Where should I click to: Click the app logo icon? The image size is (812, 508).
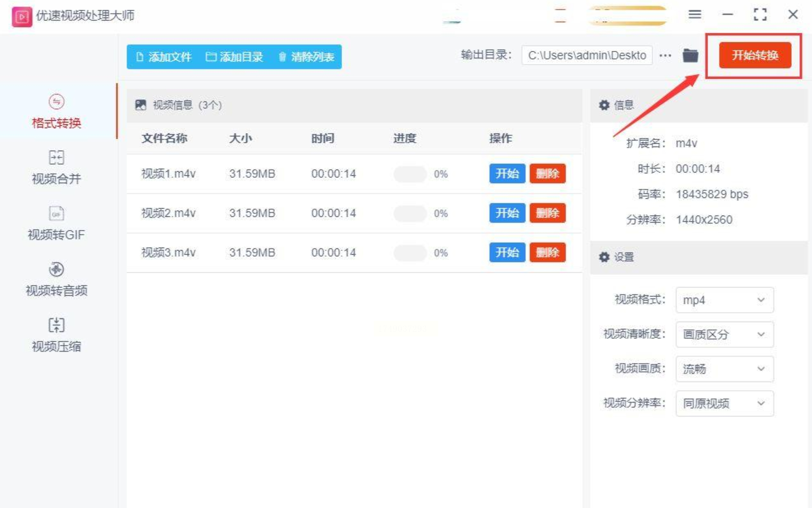point(22,16)
